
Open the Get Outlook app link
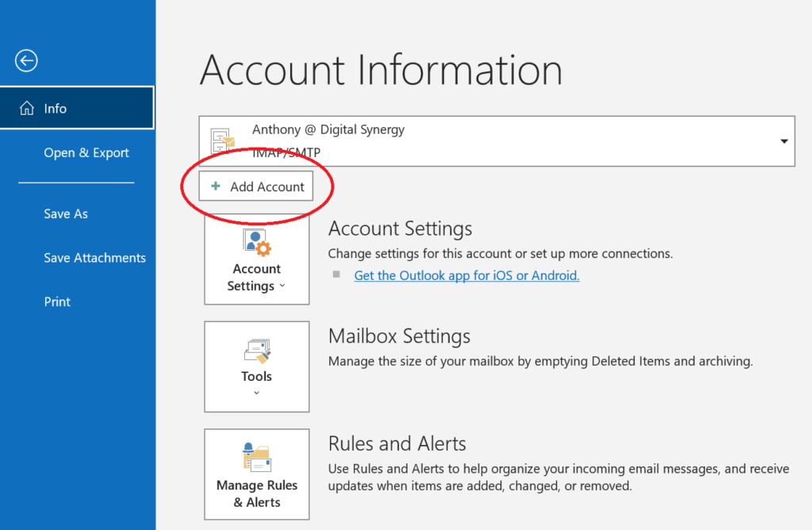pyautogui.click(x=466, y=275)
